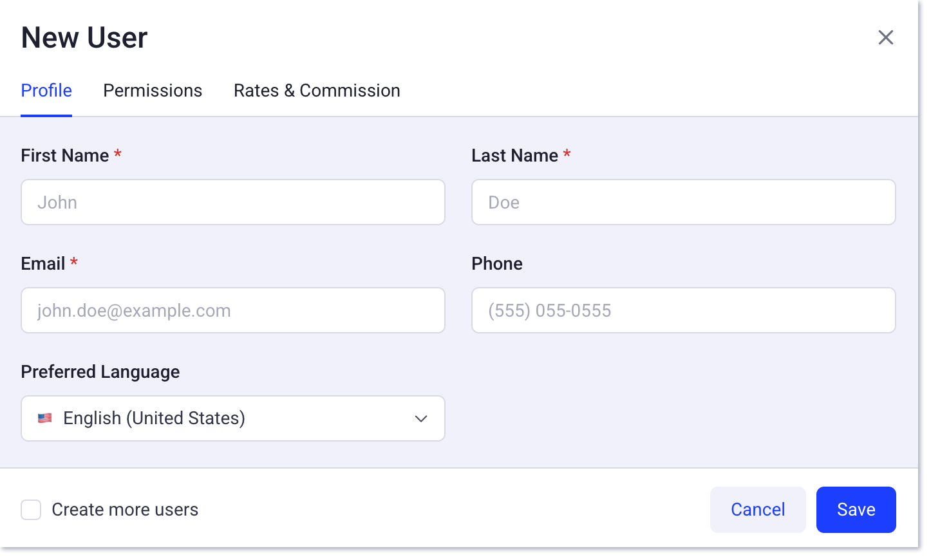Click the US flag icon in language field

point(45,418)
